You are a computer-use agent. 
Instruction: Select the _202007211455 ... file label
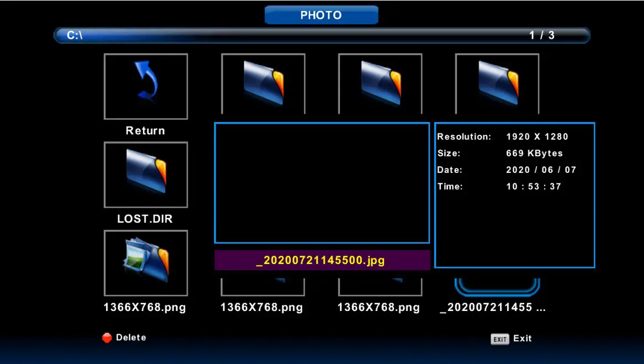[x=493, y=307]
